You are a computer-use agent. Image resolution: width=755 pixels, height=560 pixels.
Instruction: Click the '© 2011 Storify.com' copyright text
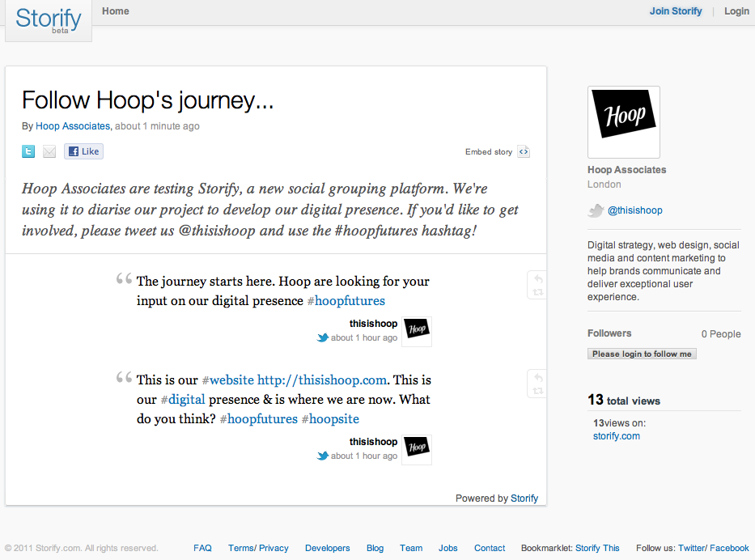(x=82, y=548)
